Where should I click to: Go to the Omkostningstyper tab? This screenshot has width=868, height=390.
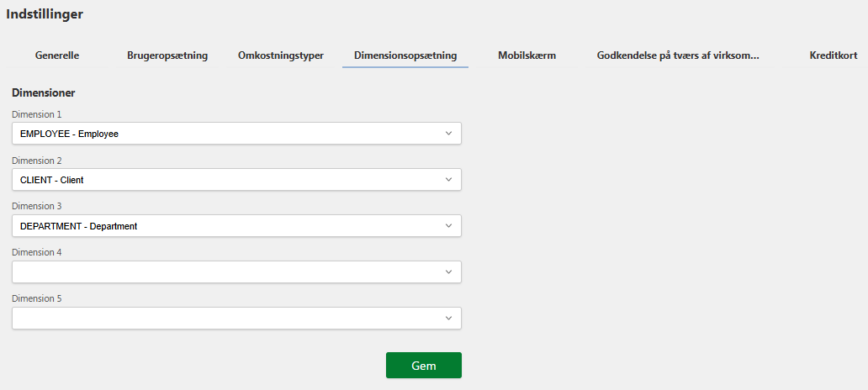(x=281, y=55)
